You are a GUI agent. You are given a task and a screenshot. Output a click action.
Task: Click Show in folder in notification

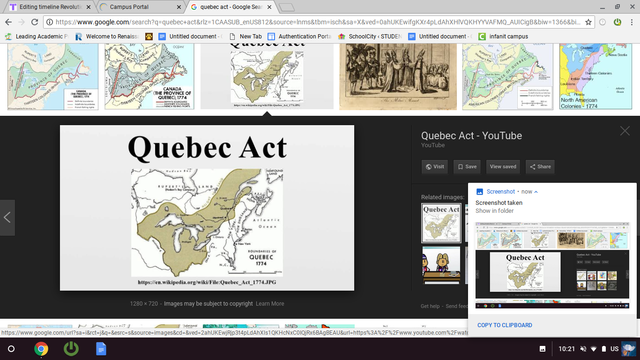(x=494, y=211)
